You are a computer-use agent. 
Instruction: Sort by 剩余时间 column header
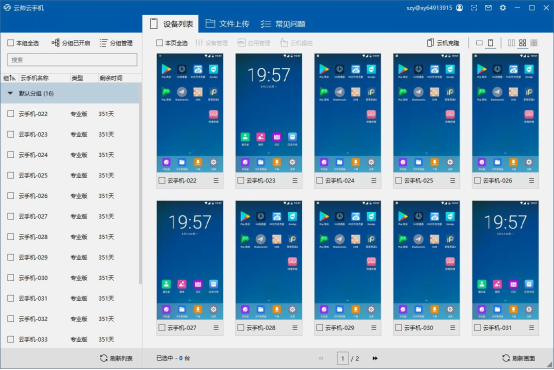111,78
